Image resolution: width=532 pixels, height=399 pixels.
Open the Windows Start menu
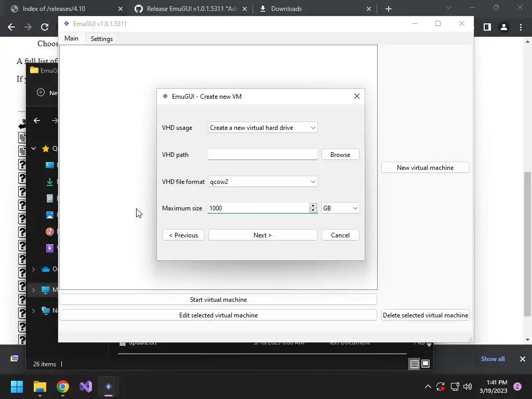(x=17, y=387)
